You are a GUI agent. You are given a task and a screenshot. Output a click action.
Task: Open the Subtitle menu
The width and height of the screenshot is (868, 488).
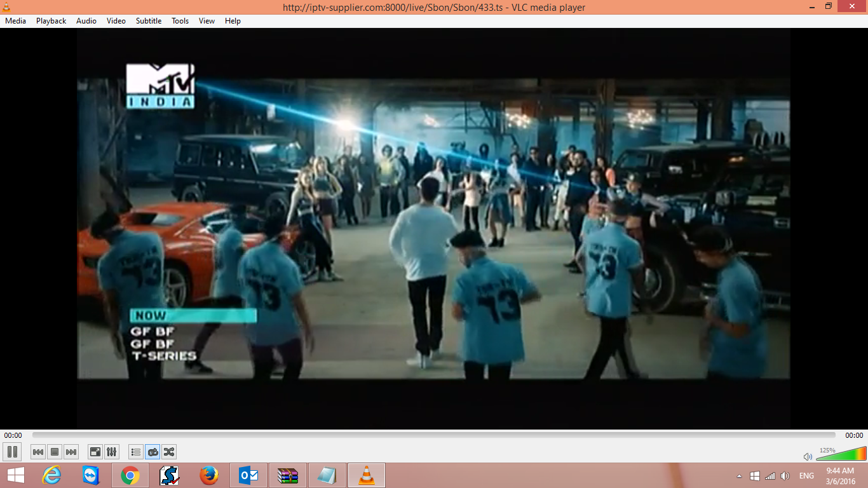pos(149,21)
